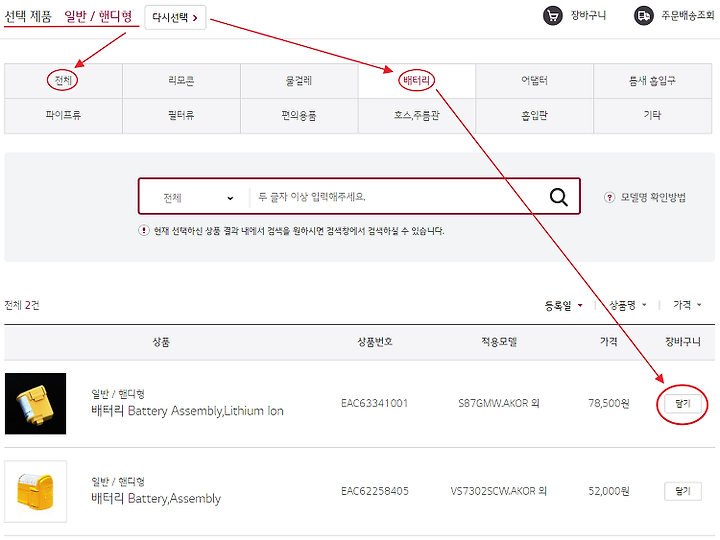Select the 물걸레 category tab
This screenshot has height=540, width=720.
coord(299,81)
